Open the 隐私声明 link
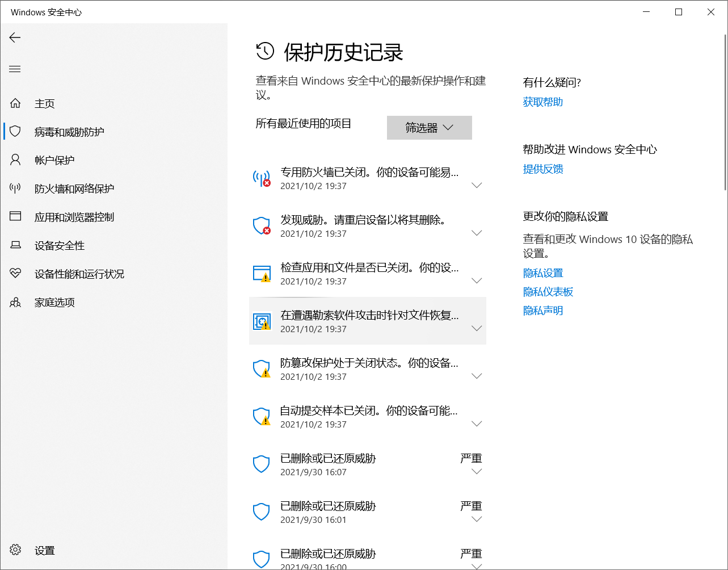Viewport: 728px width, 570px height. pyautogui.click(x=543, y=311)
